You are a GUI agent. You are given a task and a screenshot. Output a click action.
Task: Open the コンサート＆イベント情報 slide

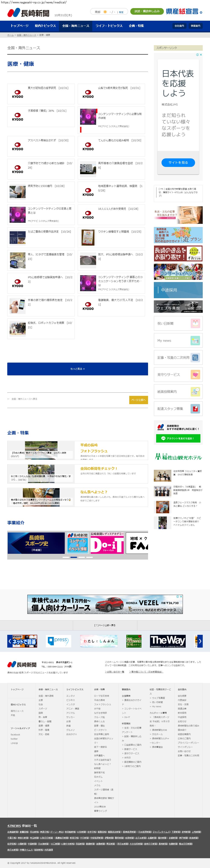coord(78,543)
